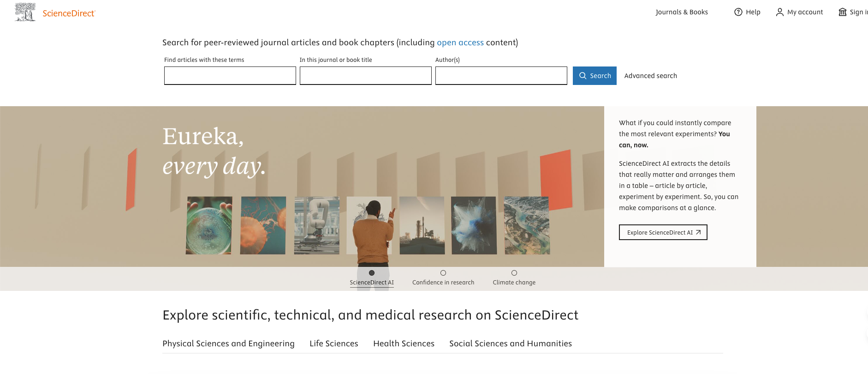Click the aerial river delta image
The image size is (868, 374).
pos(527,225)
